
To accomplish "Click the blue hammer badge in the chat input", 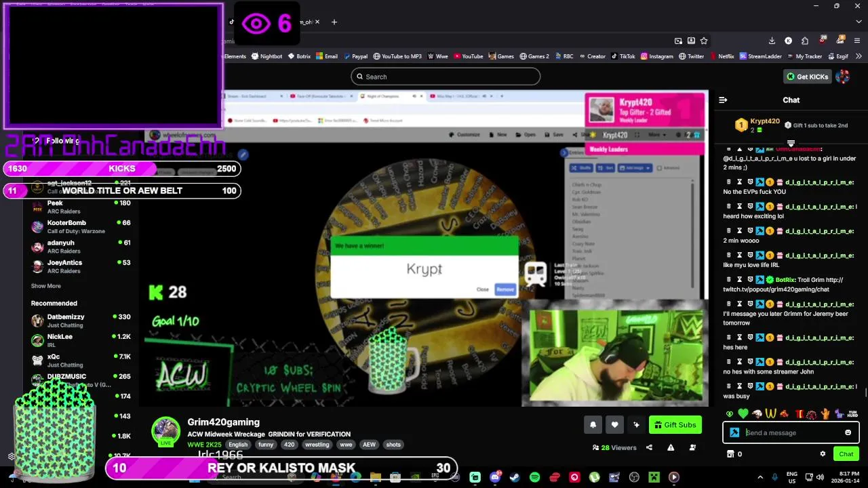I will (734, 432).
